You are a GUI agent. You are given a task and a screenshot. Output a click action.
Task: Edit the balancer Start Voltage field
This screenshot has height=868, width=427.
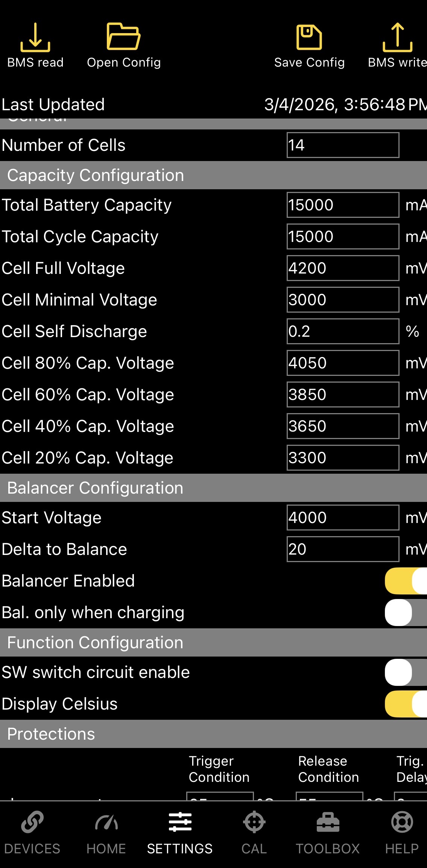click(x=343, y=518)
